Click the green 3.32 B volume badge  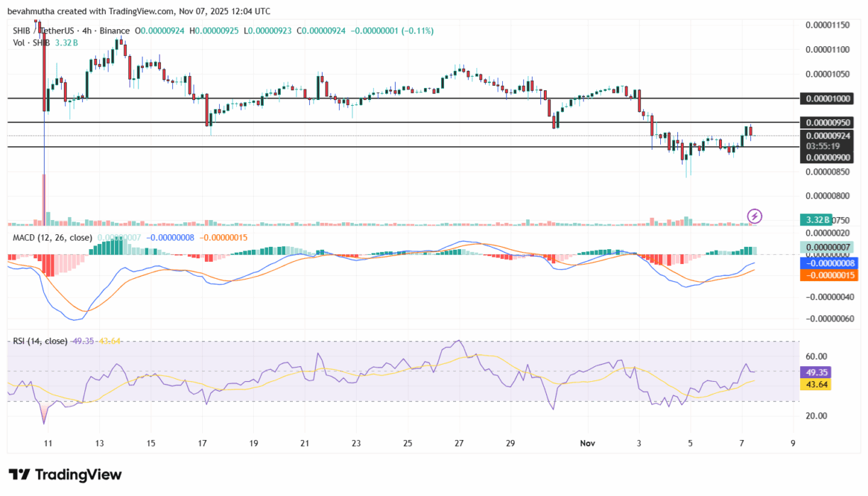[x=813, y=220]
